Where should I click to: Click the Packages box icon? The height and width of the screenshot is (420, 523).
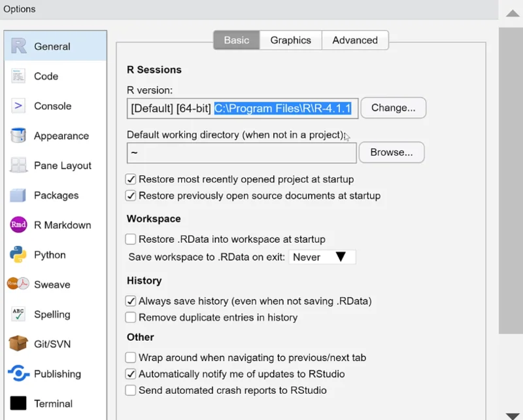(18, 195)
